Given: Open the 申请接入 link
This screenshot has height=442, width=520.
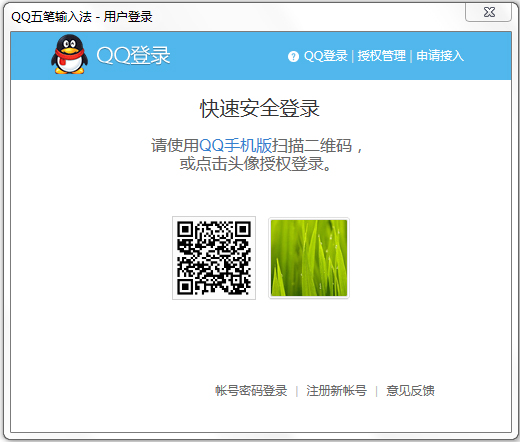Looking at the screenshot, I should pos(440,56).
